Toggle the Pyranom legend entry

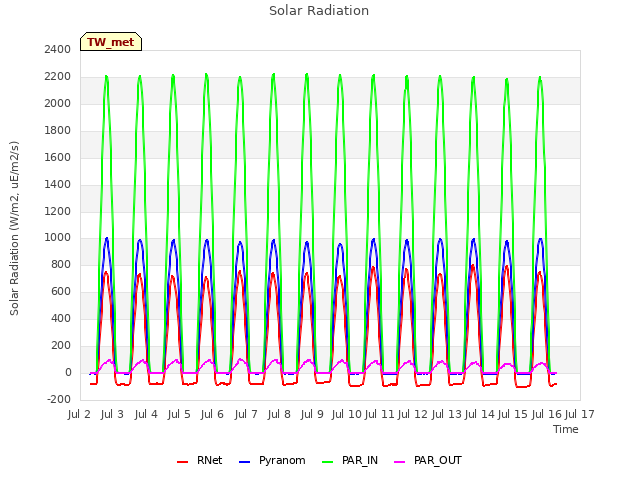272,460
